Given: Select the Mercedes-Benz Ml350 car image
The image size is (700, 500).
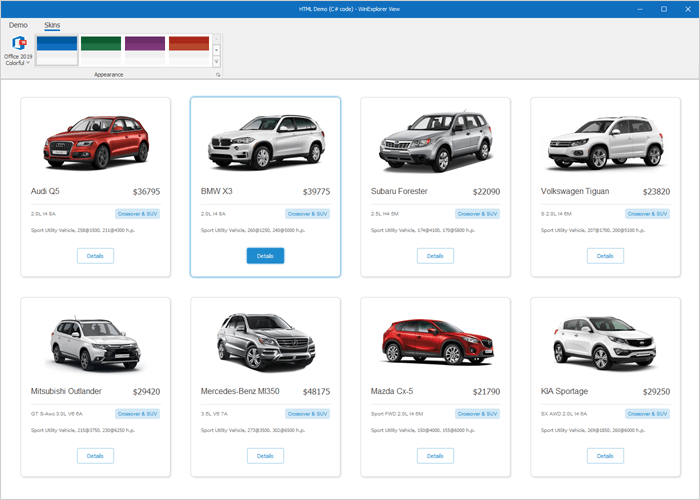Looking at the screenshot, I should coord(266,342).
